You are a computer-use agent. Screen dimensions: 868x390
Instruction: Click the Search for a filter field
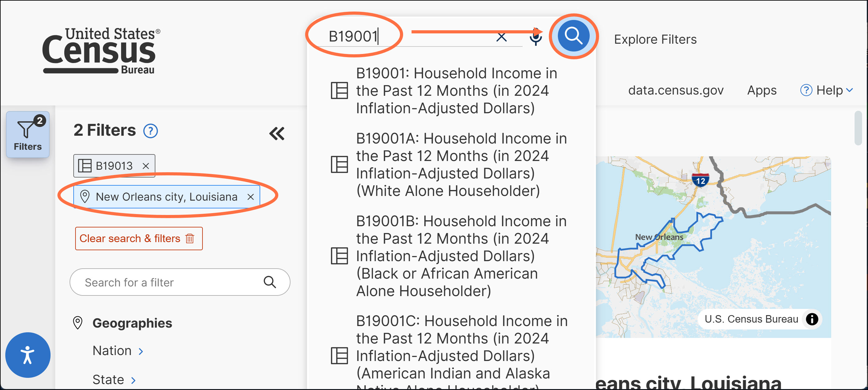pos(172,282)
